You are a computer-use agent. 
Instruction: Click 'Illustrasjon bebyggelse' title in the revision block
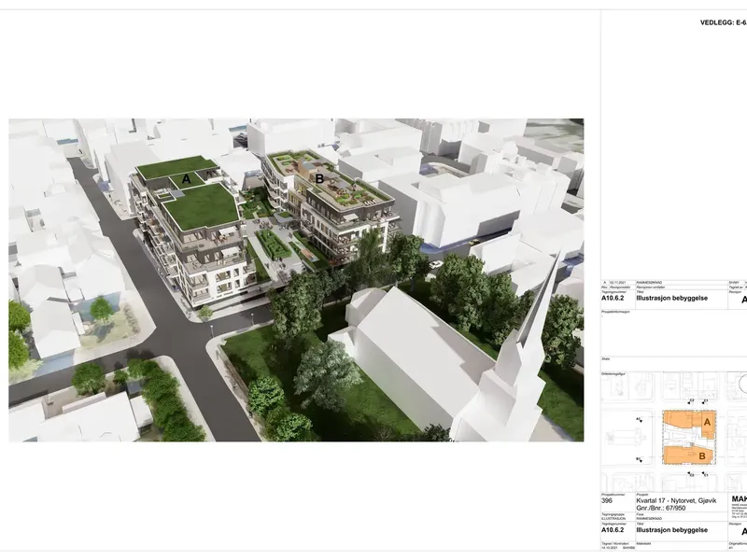click(x=671, y=298)
